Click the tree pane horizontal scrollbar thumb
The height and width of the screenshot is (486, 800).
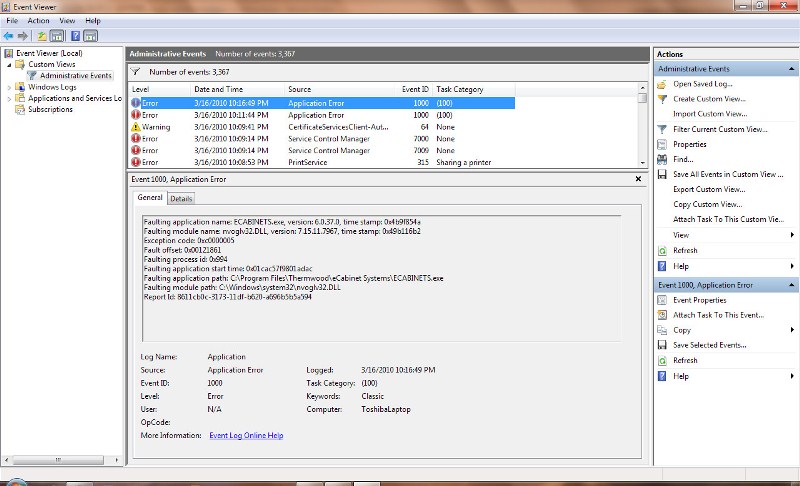pyautogui.click(x=58, y=460)
